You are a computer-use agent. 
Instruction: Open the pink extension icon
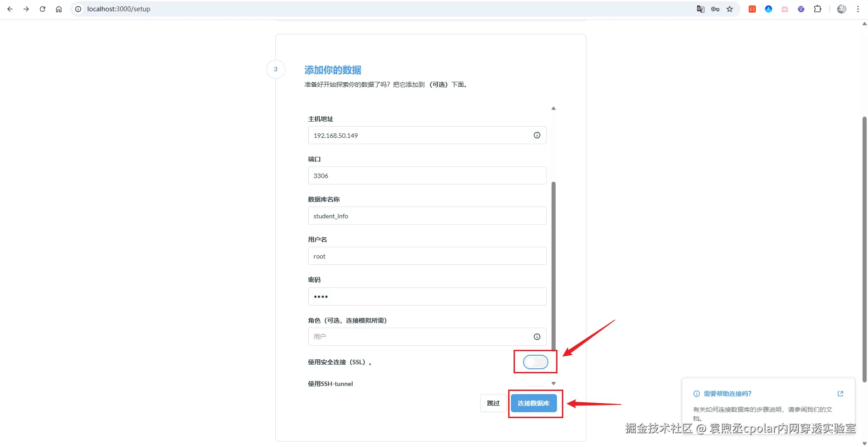tap(785, 9)
